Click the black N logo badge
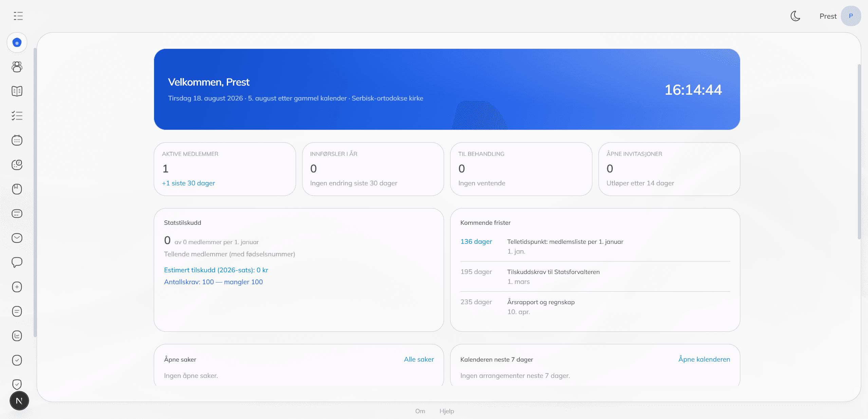This screenshot has height=419, width=868. 19,401
